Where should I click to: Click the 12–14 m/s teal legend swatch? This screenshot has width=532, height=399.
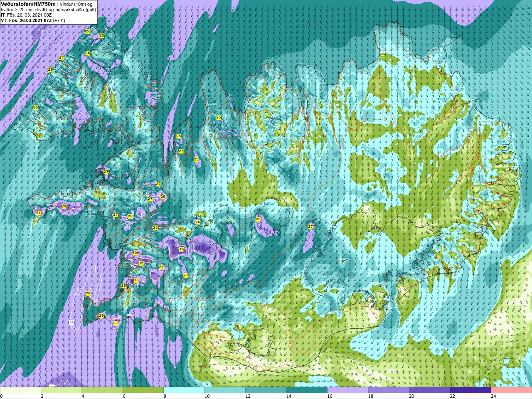(266, 390)
